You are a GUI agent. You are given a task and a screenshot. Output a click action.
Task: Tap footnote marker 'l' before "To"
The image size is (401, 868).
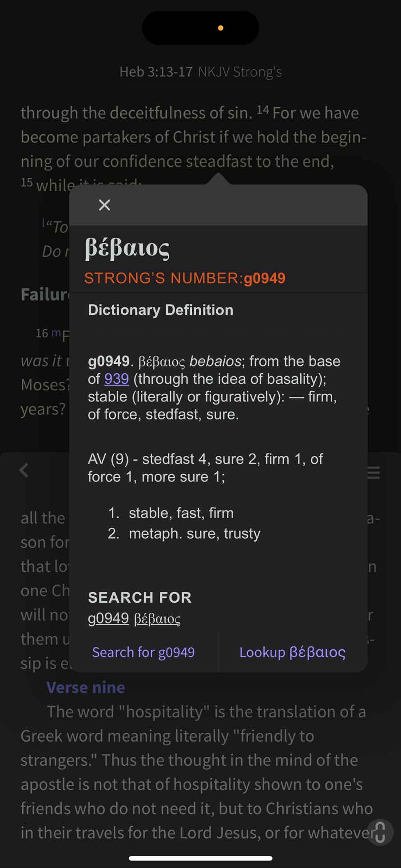click(x=44, y=223)
